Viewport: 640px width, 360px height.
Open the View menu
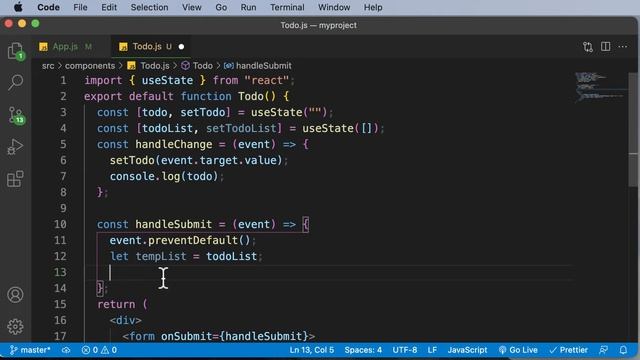(191, 7)
